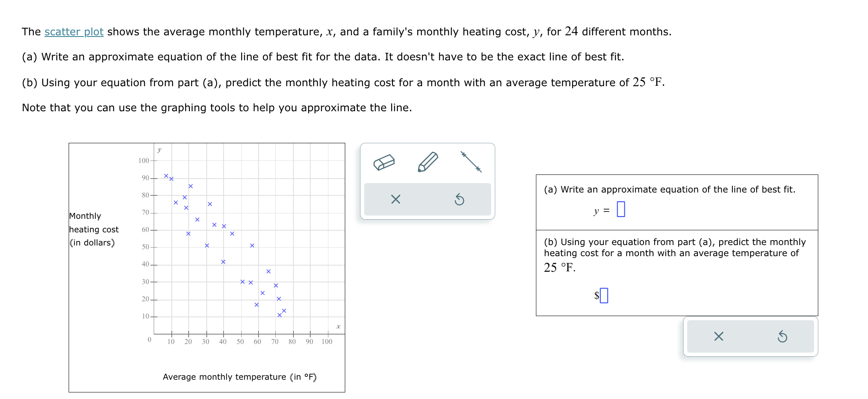Image resolution: width=868 pixels, height=399 pixels.
Task: Open the scatter plot link
Action: tap(73, 32)
